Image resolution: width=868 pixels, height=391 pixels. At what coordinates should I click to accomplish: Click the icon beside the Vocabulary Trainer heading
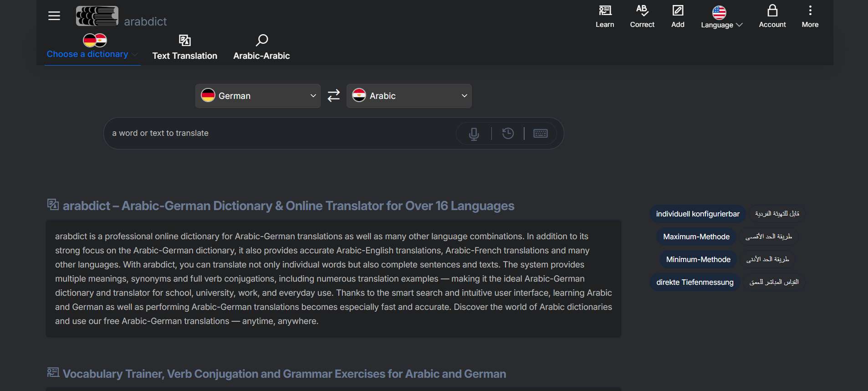[53, 372]
